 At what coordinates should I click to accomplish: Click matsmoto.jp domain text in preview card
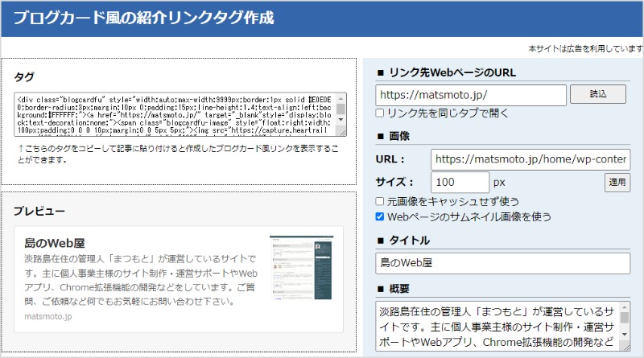48,317
